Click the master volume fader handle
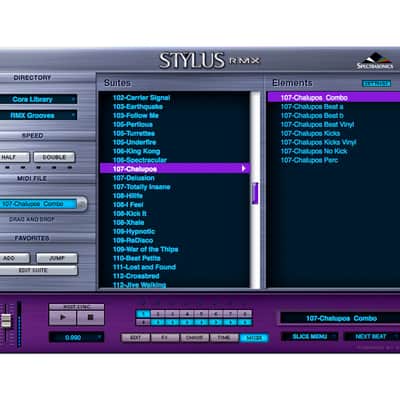 (6, 320)
